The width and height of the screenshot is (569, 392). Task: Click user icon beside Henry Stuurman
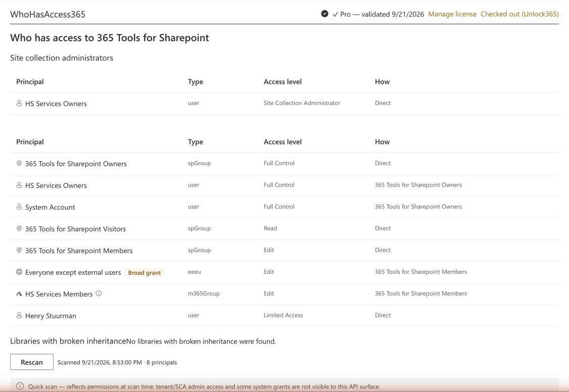19,316
